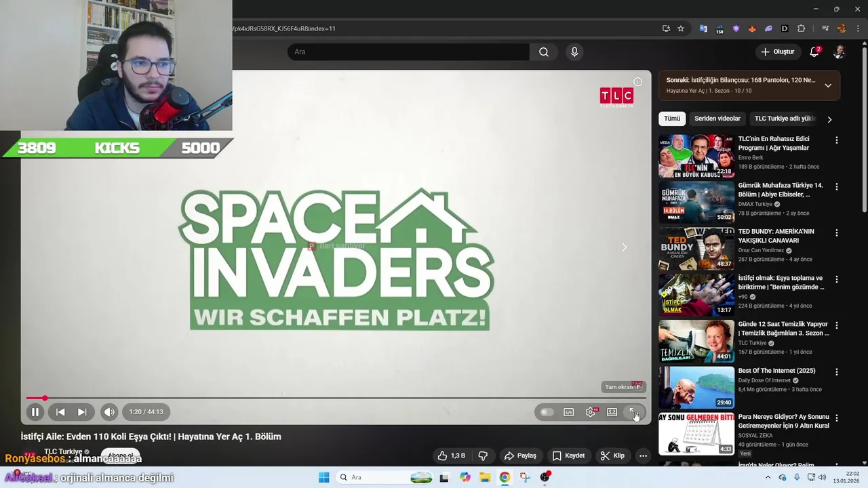Open File Explorer from taskbar

click(x=486, y=477)
